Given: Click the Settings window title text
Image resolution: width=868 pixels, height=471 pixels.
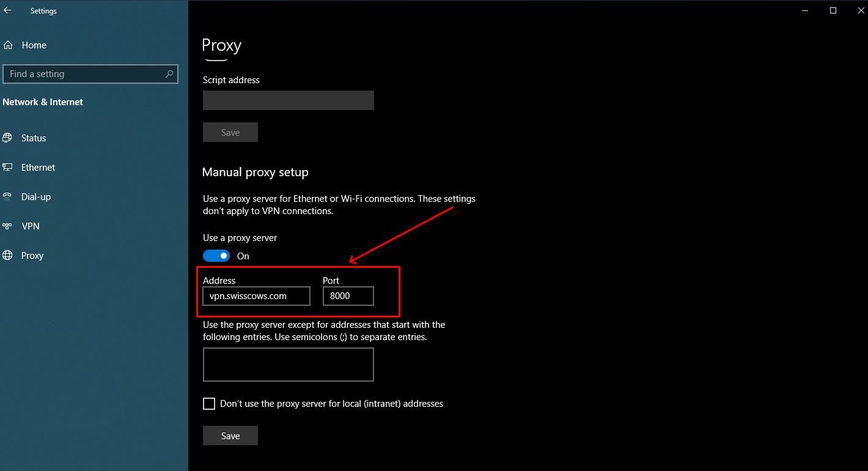Looking at the screenshot, I should (43, 11).
